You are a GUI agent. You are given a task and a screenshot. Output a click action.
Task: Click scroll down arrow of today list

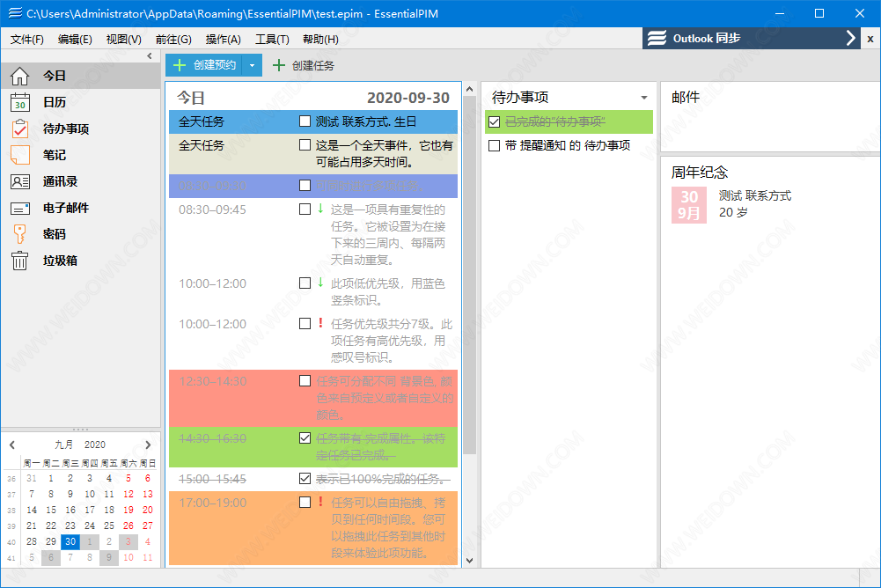coord(470,560)
